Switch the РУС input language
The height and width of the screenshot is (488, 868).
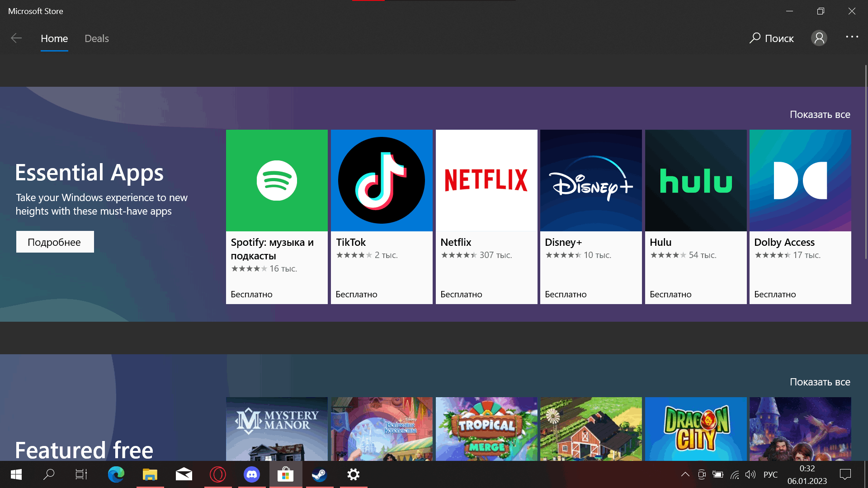pyautogui.click(x=770, y=474)
